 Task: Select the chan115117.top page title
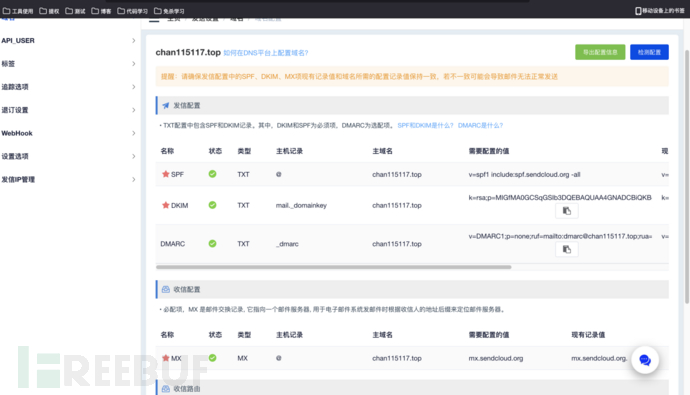point(188,52)
